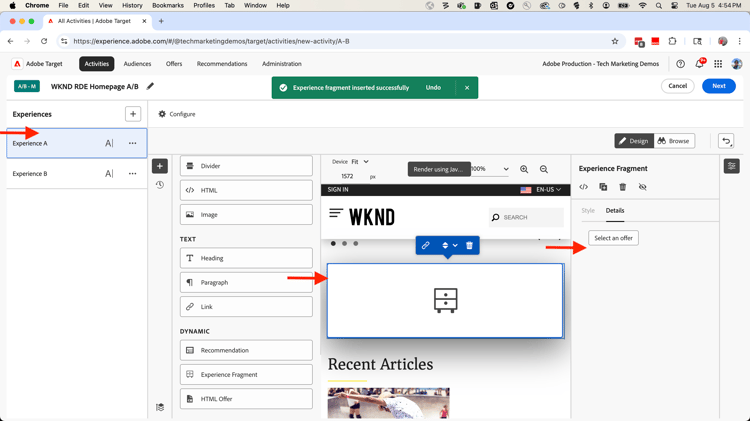Click the device width pixel field
Viewport: 750px width, 421px height.
tap(348, 176)
